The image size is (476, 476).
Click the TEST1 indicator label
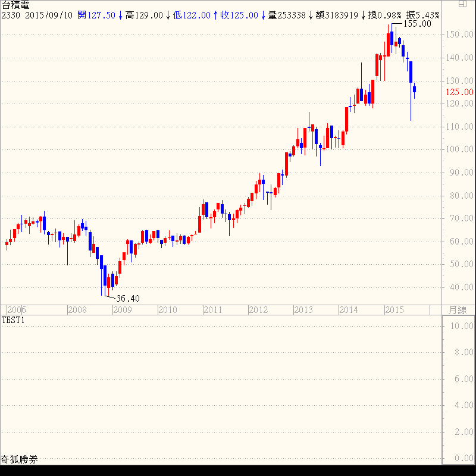click(13, 320)
